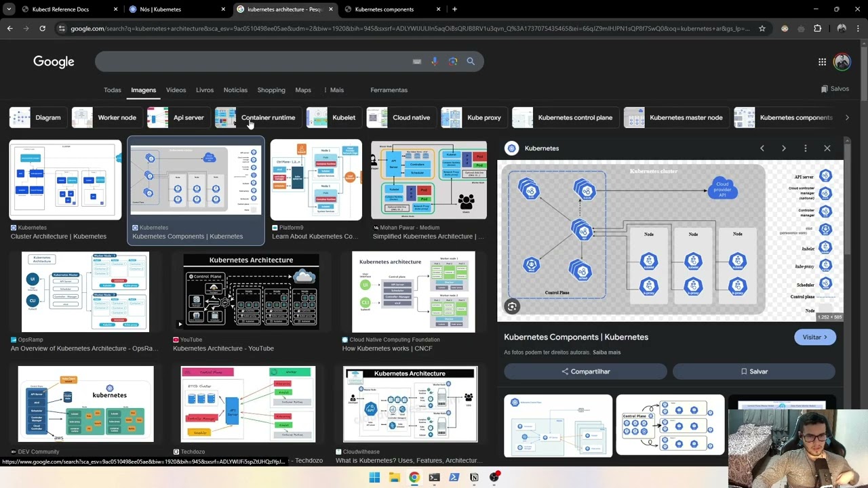Open Windows Start menu
The width and height of the screenshot is (868, 488).
click(374, 477)
